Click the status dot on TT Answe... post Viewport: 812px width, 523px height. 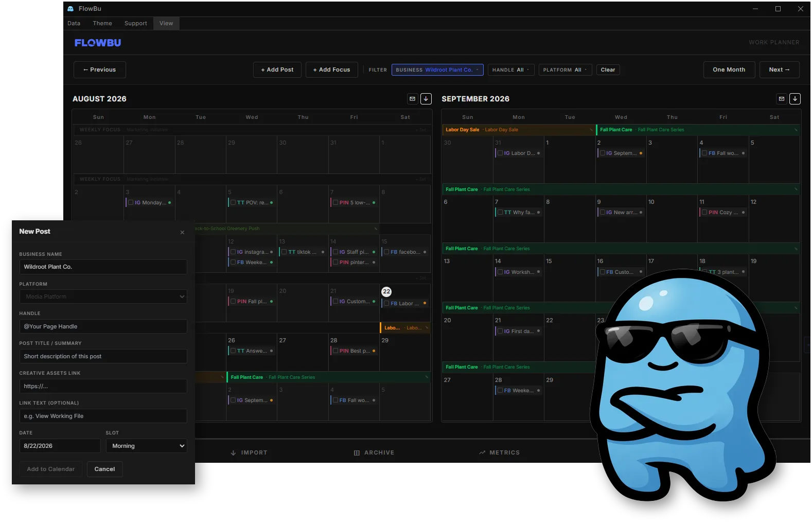pos(271,351)
